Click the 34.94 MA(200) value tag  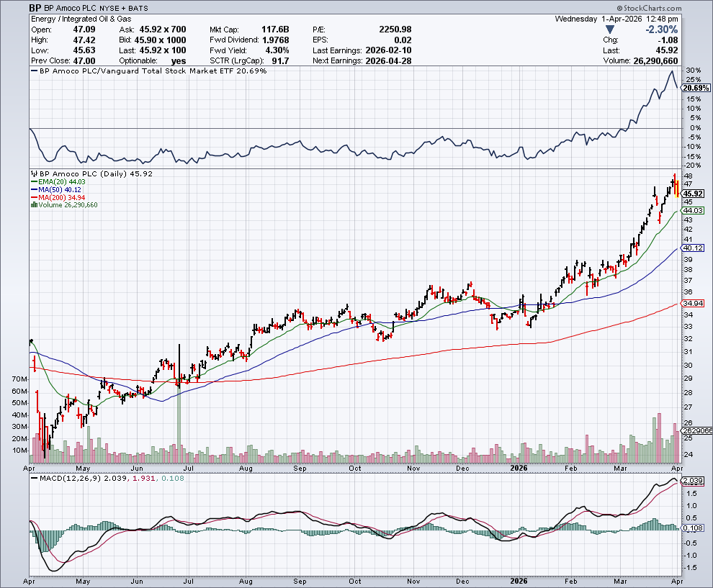(x=692, y=304)
